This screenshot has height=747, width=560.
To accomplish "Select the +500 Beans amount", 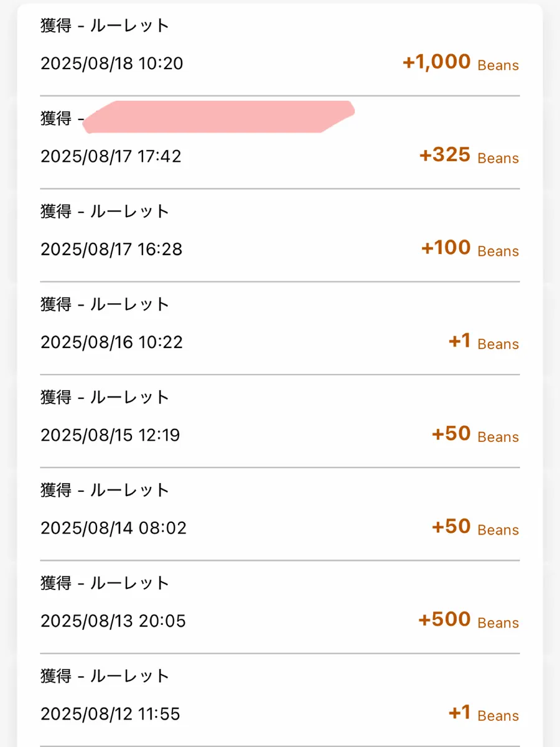I will click(x=469, y=620).
